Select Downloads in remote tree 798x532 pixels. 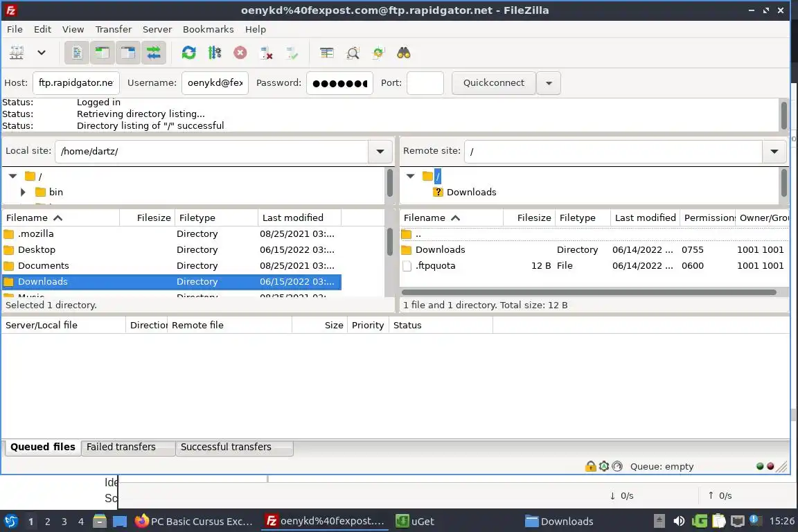click(x=471, y=192)
